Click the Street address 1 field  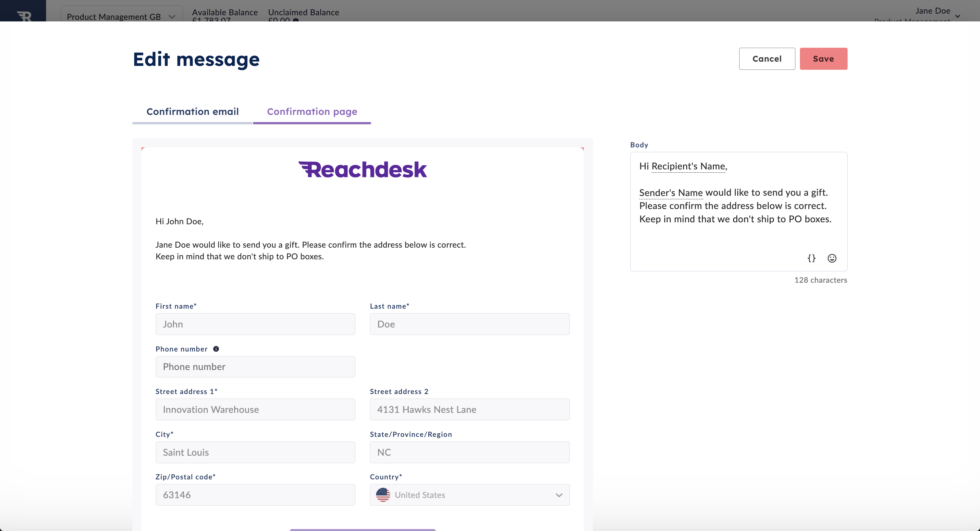pyautogui.click(x=255, y=410)
